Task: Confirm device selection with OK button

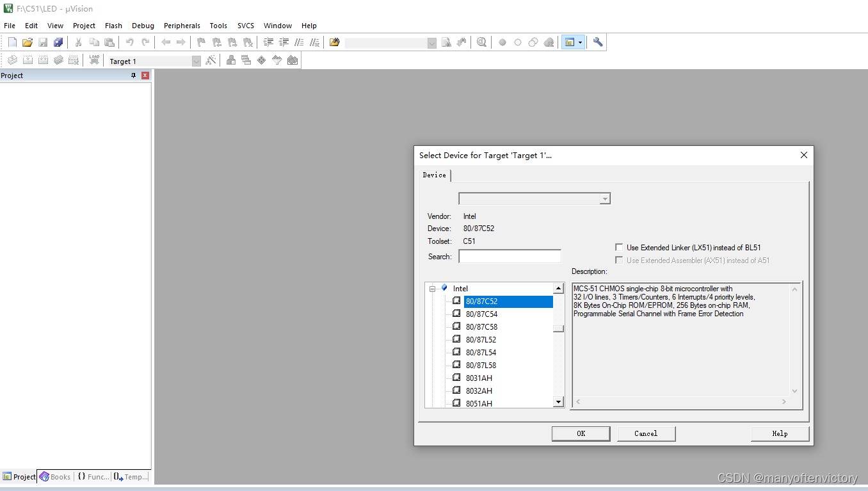Action: pyautogui.click(x=581, y=433)
